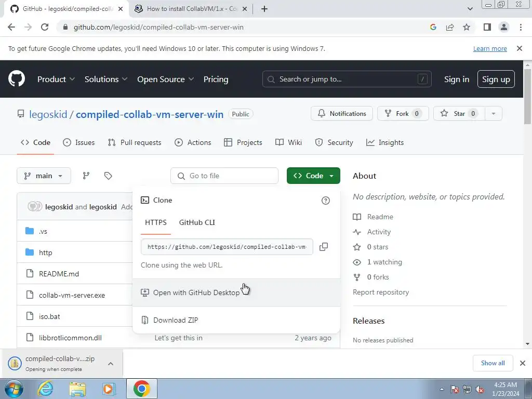Open the http folder

(x=46, y=252)
